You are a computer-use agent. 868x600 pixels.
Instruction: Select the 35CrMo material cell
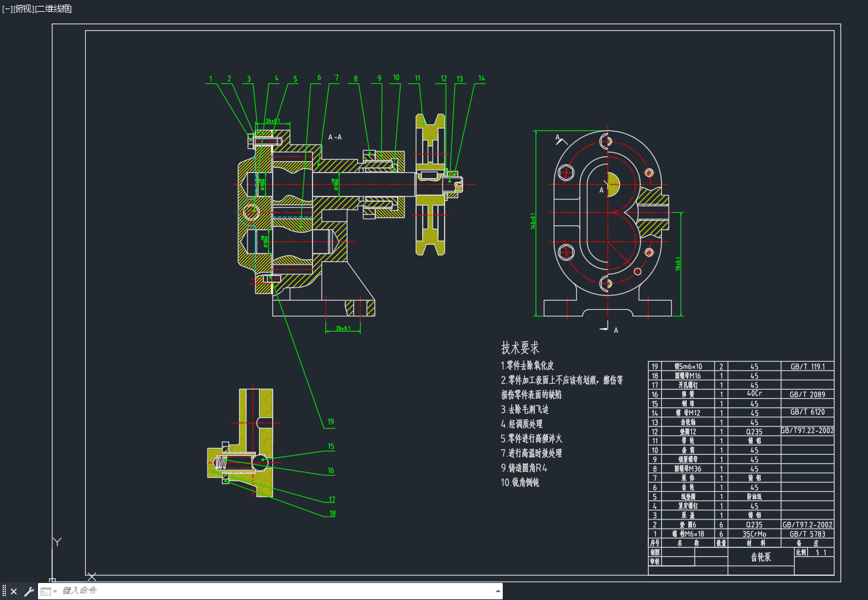[x=754, y=534]
